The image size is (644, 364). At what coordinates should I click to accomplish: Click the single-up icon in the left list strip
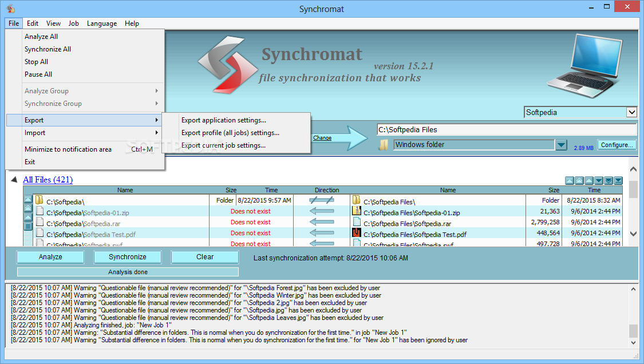(x=28, y=217)
